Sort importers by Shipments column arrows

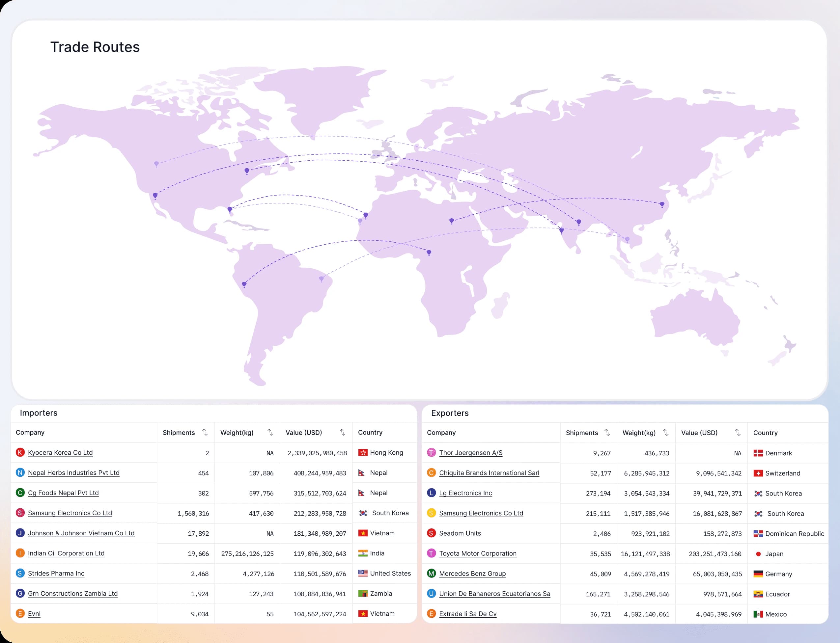(x=205, y=432)
